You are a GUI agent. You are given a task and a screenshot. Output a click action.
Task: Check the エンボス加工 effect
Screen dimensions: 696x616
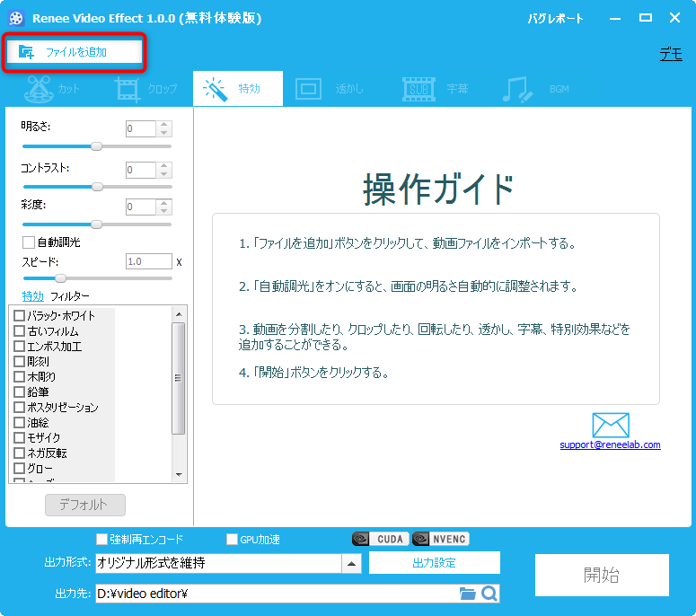point(19,347)
